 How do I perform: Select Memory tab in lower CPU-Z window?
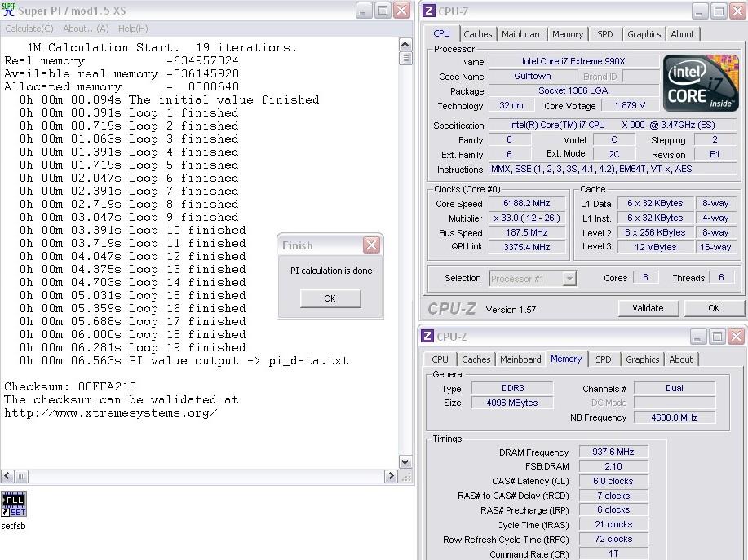click(x=566, y=359)
